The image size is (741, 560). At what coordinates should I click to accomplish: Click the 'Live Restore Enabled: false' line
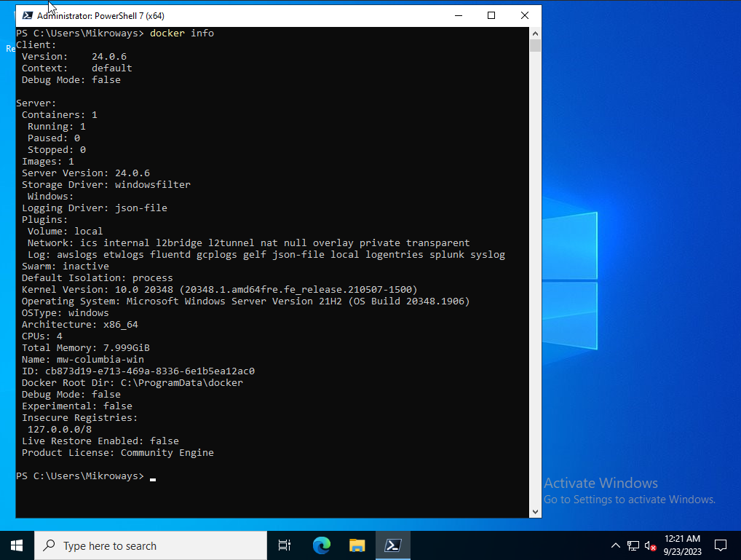coord(100,441)
